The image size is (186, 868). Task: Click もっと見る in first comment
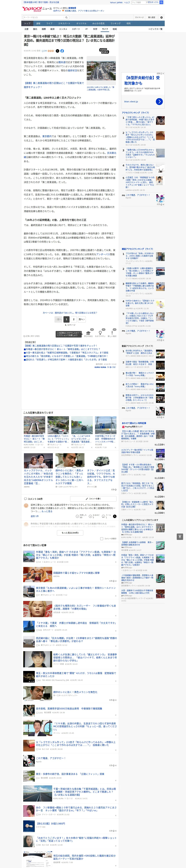[x=47, y=512]
